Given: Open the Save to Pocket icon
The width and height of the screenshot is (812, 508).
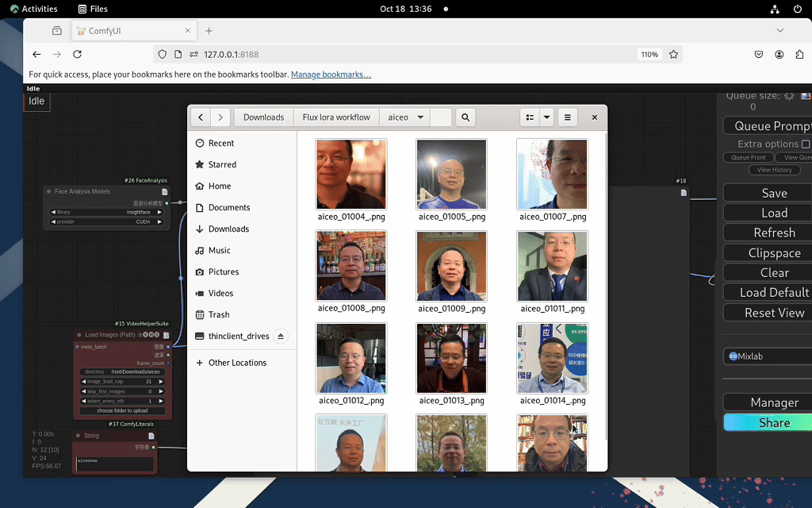Looking at the screenshot, I should point(759,55).
